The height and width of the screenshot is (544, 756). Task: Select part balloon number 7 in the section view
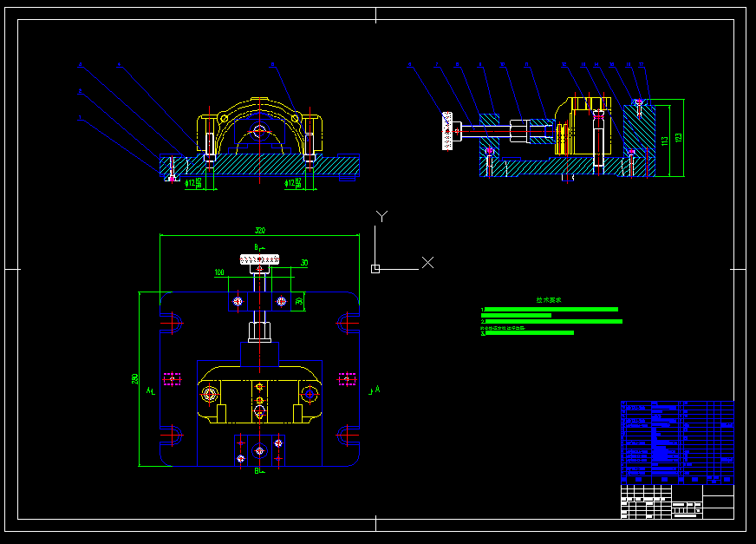coord(437,64)
